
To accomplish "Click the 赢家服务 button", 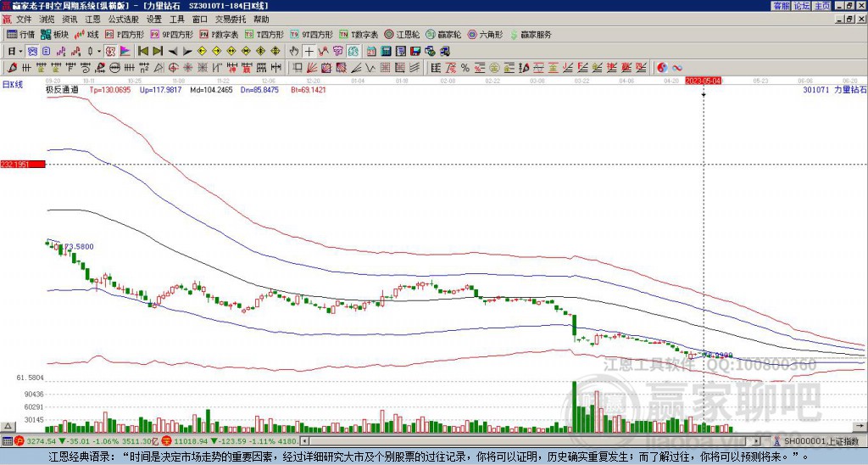I will click(531, 34).
